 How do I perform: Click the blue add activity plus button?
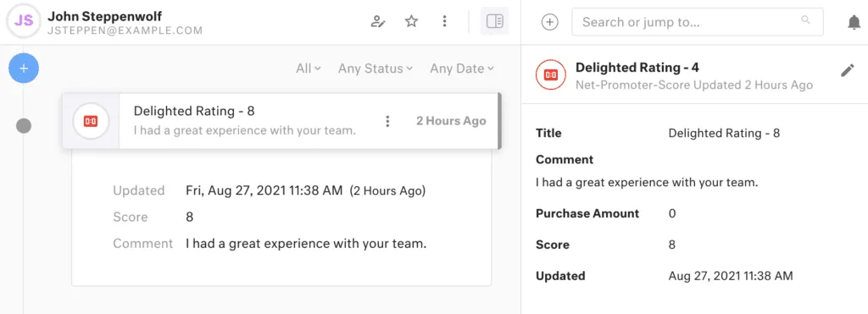pyautogui.click(x=24, y=69)
